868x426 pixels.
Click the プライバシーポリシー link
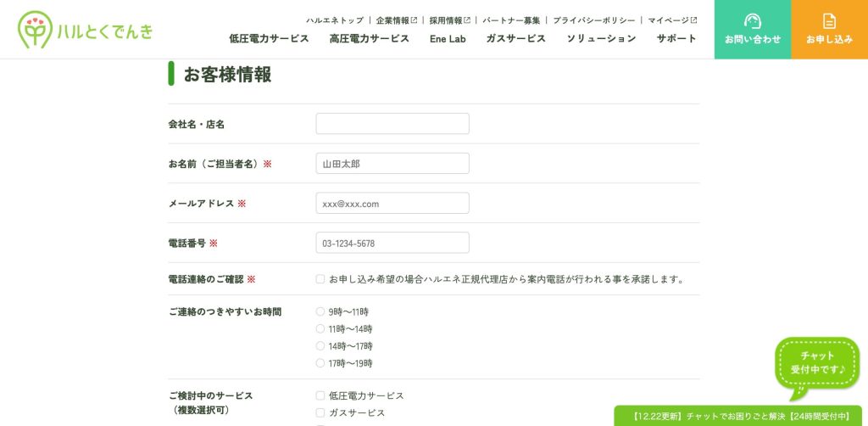594,20
